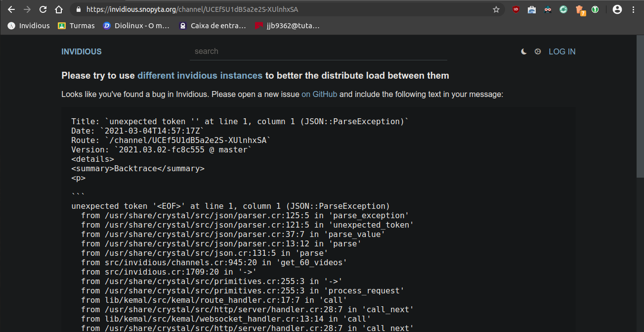Open the different invidious instances link

click(200, 76)
